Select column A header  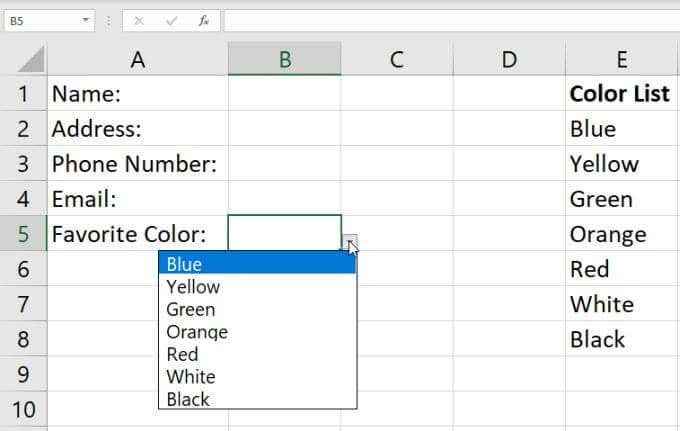[x=138, y=60]
